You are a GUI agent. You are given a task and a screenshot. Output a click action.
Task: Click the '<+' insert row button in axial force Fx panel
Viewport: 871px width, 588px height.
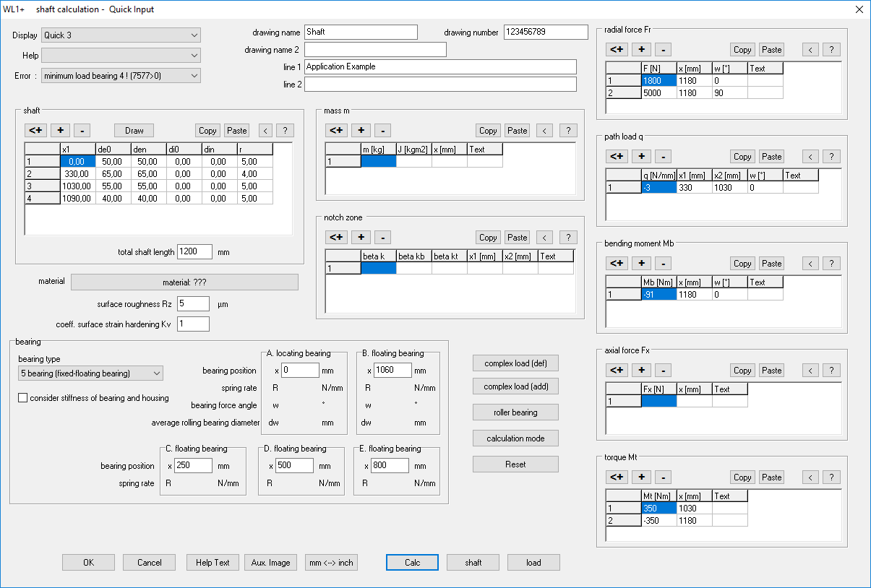(617, 371)
